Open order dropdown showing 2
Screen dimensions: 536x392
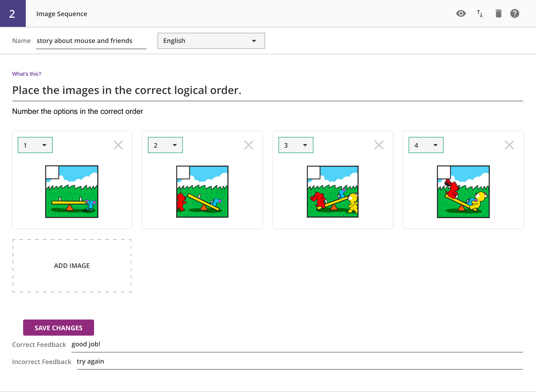tap(165, 145)
